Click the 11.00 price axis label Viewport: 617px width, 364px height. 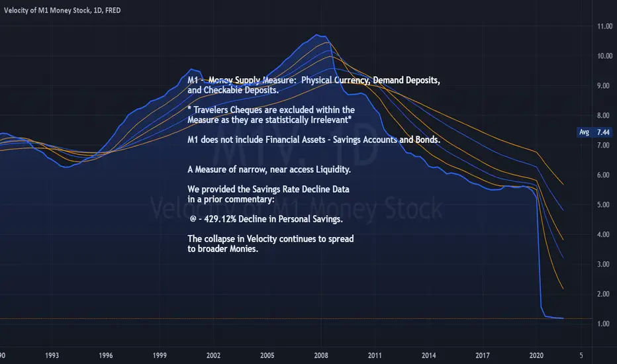coord(604,26)
